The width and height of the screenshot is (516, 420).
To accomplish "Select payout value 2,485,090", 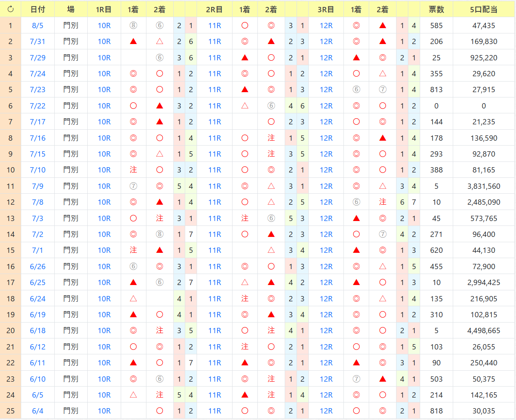I will [x=484, y=202].
